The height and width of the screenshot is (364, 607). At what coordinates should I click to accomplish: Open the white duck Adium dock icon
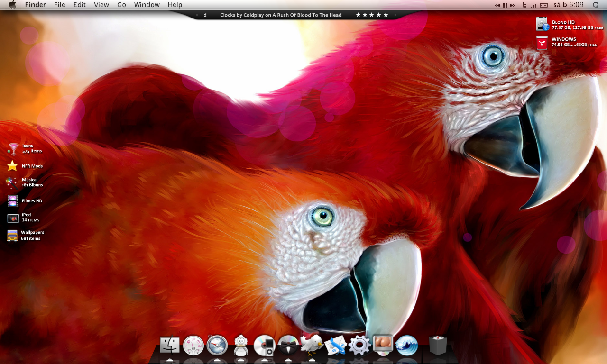tap(241, 346)
